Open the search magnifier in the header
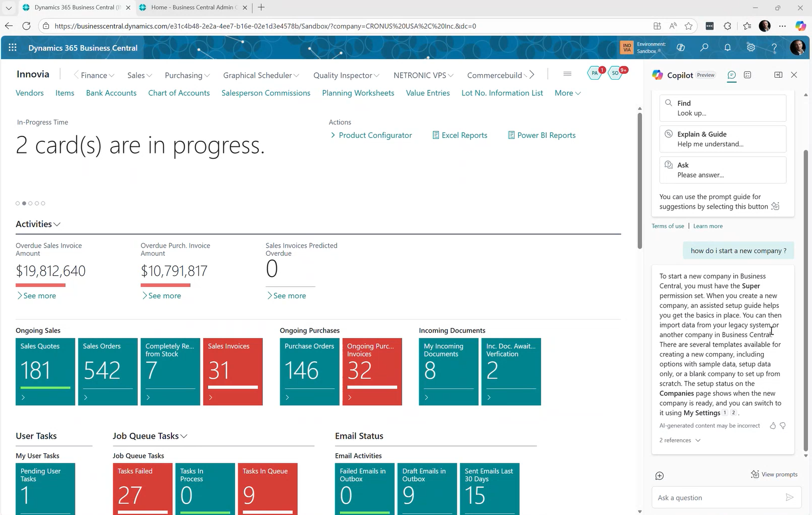The width and height of the screenshot is (812, 515). (x=704, y=48)
